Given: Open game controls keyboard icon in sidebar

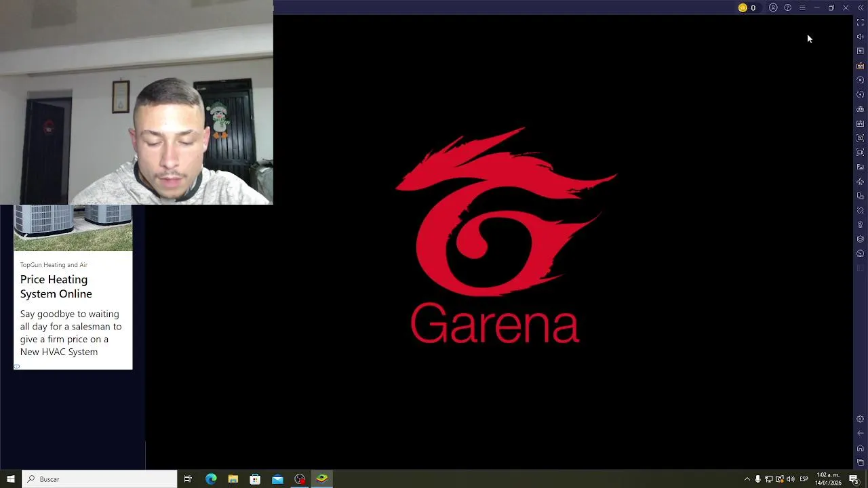Looking at the screenshot, I should pyautogui.click(x=861, y=66).
